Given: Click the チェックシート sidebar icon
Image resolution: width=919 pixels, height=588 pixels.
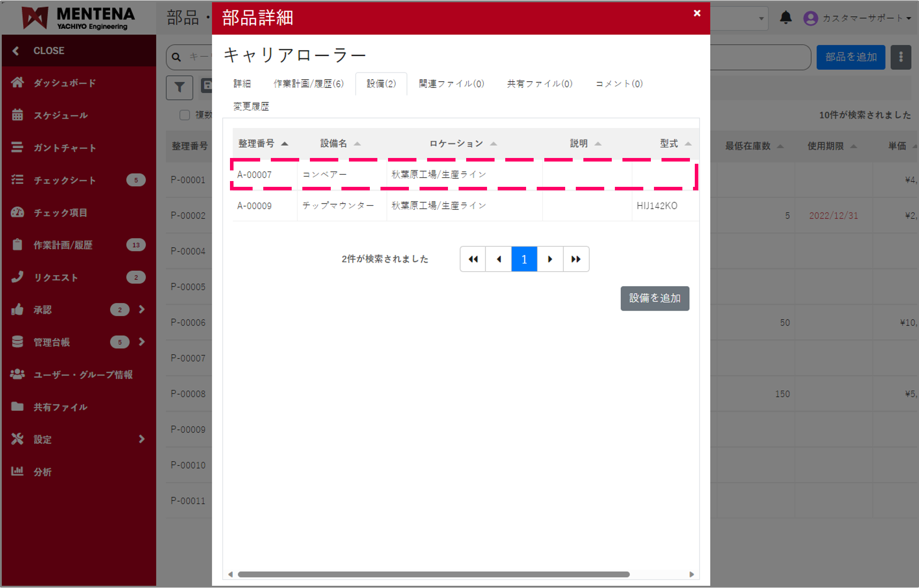Looking at the screenshot, I should (18, 180).
